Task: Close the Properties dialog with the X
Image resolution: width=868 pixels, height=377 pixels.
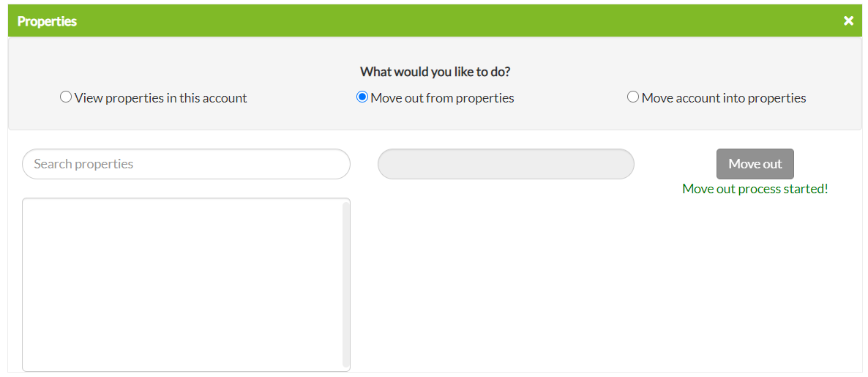Action: point(848,20)
